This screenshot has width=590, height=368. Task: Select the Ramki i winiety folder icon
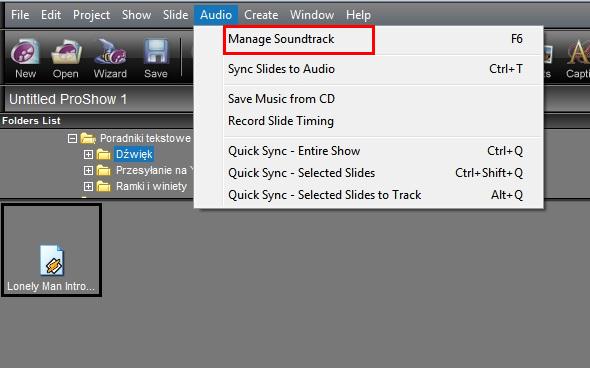(103, 186)
